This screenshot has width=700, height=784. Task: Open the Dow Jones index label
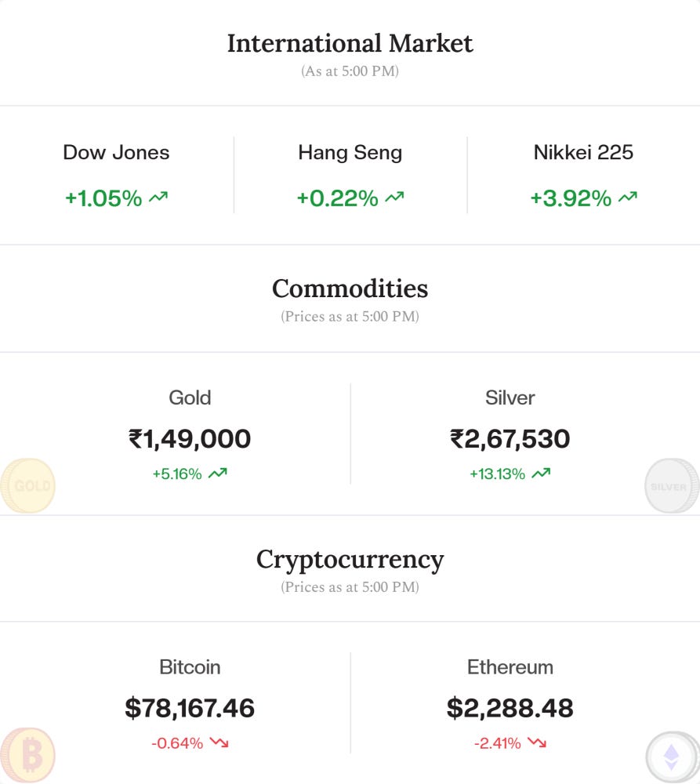coord(116,152)
